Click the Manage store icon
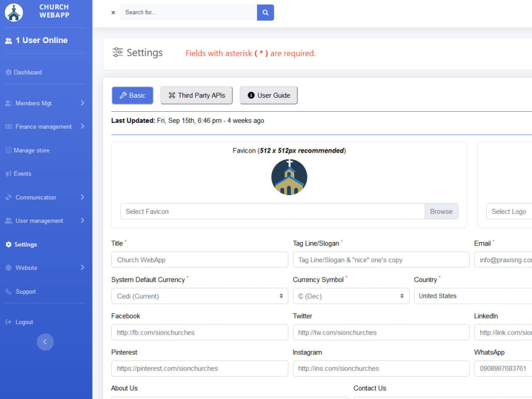The width and height of the screenshot is (532, 399). coord(9,151)
